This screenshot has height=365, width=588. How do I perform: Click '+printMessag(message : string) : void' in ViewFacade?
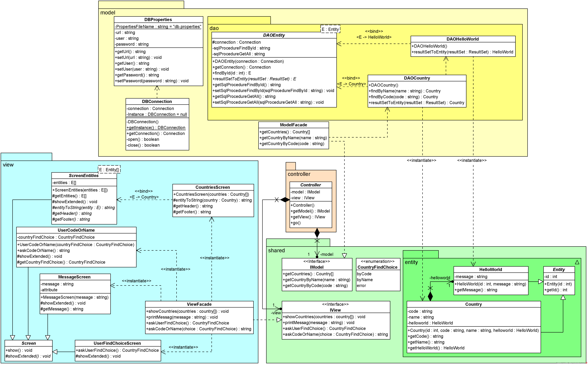[182, 317]
